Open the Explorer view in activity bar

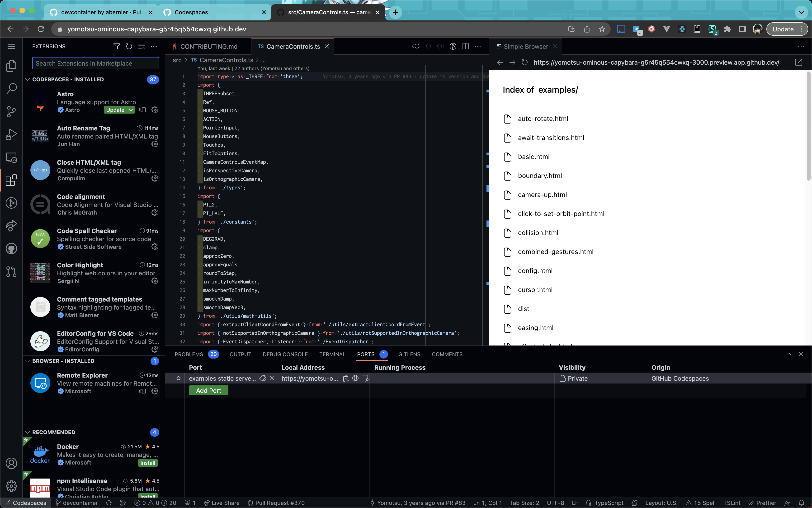[11, 66]
